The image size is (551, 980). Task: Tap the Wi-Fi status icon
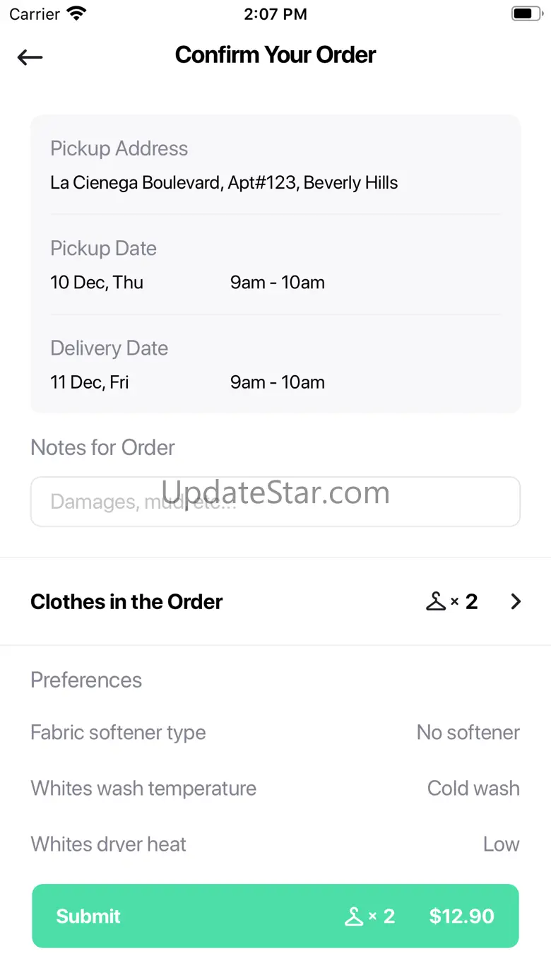click(76, 13)
